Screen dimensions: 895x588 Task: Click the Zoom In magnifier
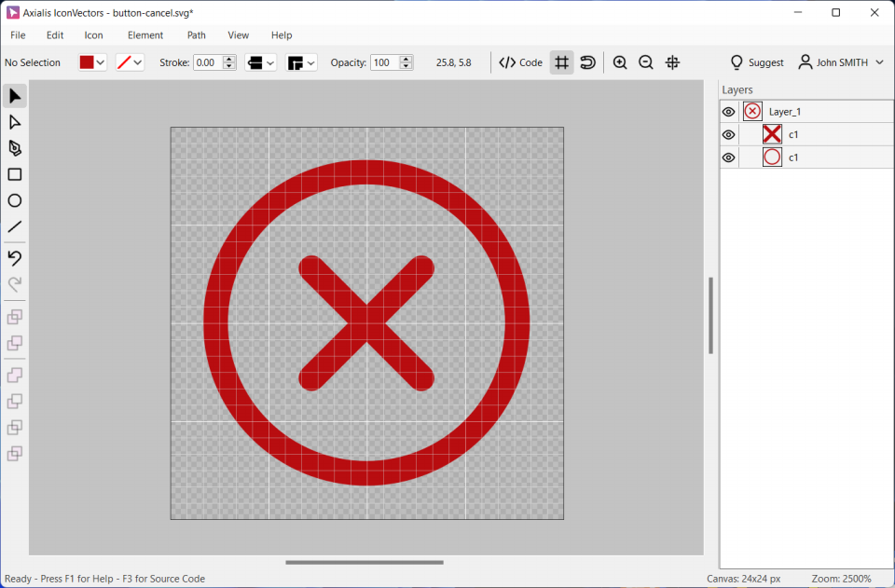620,62
